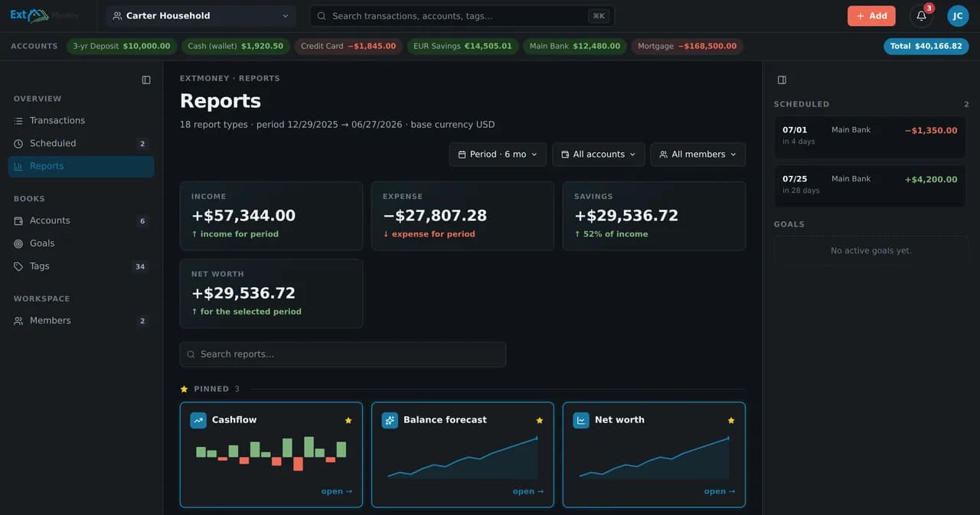
Task: Click the magnifier icon in Search reports
Action: point(191,354)
